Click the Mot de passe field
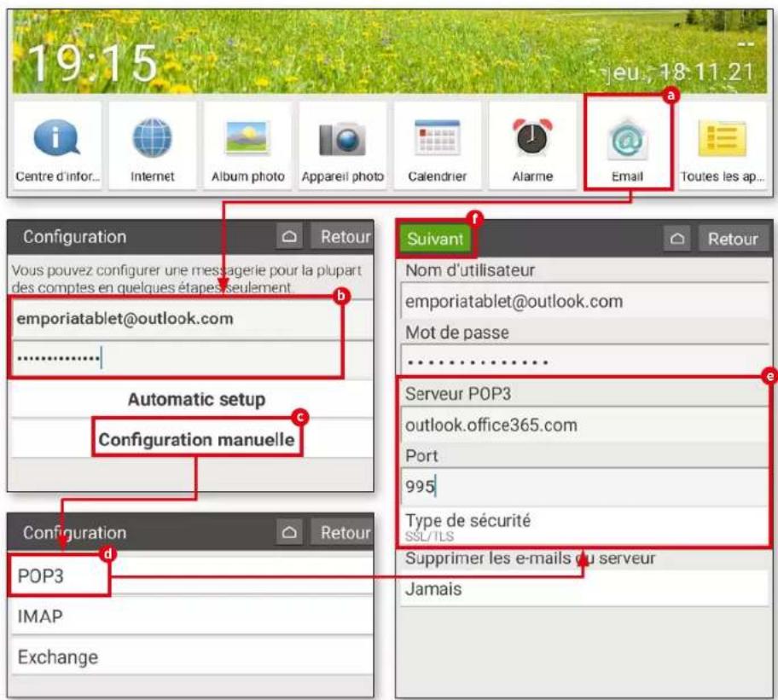778x700 pixels. [x=584, y=362]
